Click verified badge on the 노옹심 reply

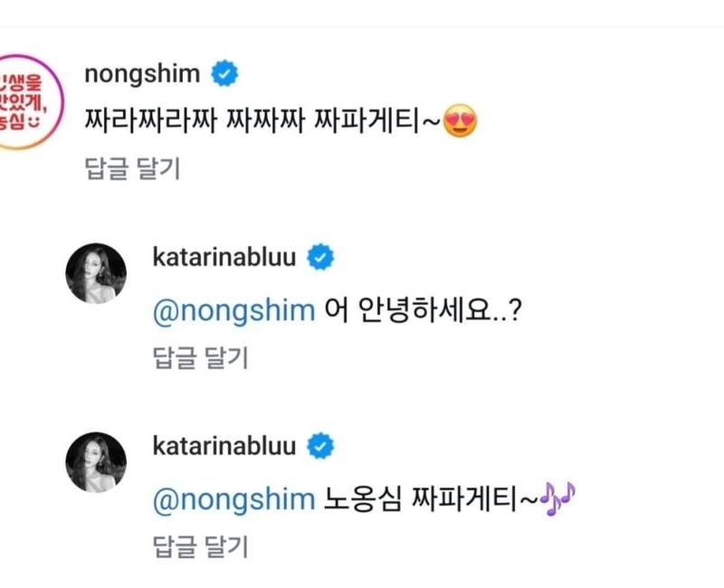click(x=320, y=446)
